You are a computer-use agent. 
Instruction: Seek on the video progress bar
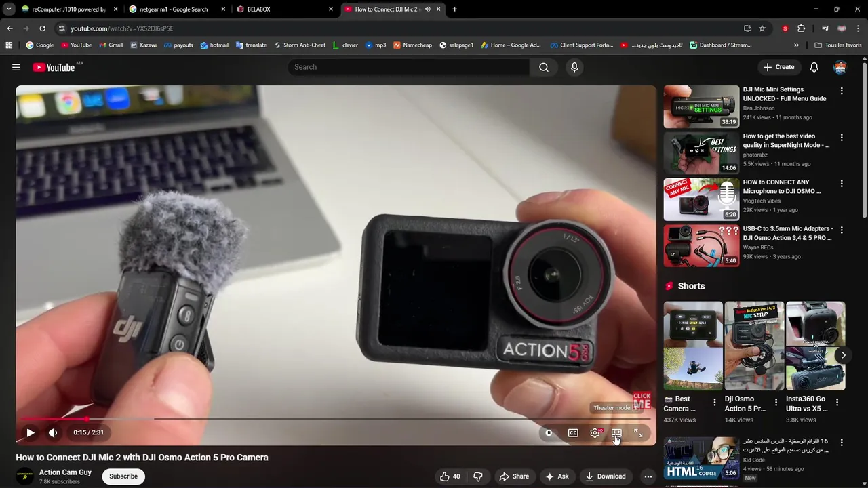pyautogui.click(x=336, y=419)
